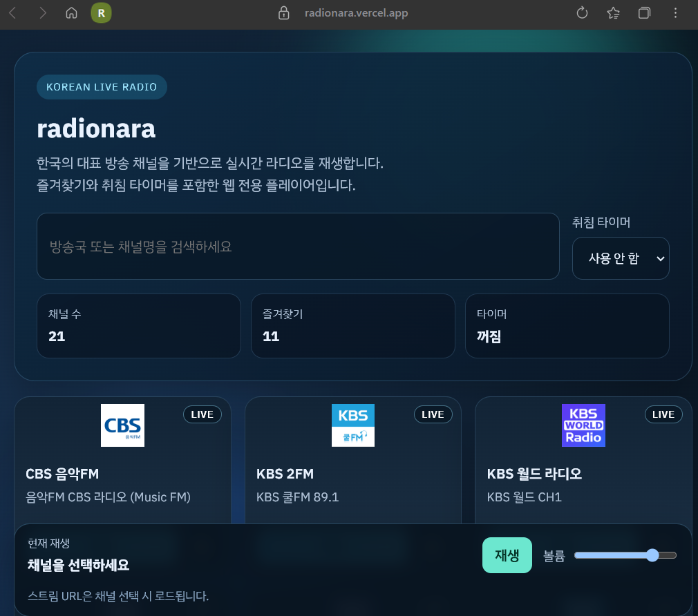
Task: Toggle the LIVE badge on KBS 월드 라디오
Action: (x=663, y=414)
